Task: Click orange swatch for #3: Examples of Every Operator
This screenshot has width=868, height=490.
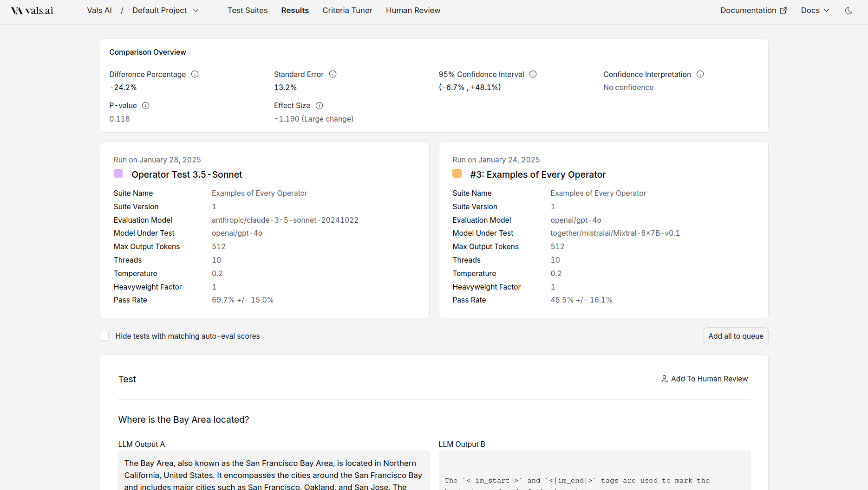Action: (x=457, y=174)
